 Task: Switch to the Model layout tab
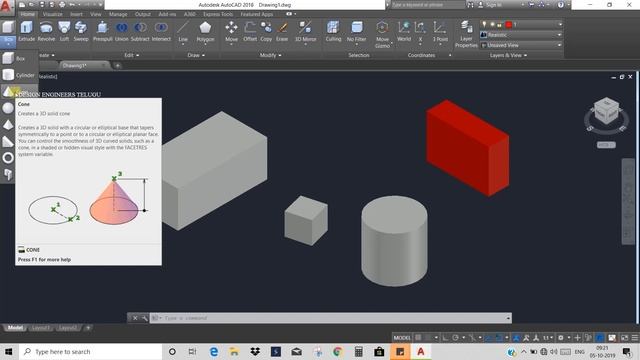coord(15,328)
